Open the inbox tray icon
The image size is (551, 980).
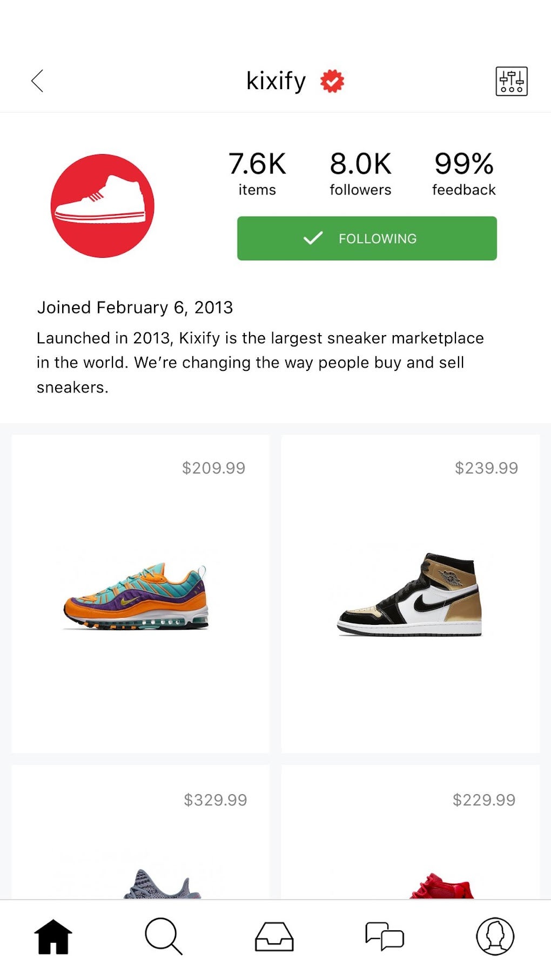point(274,936)
